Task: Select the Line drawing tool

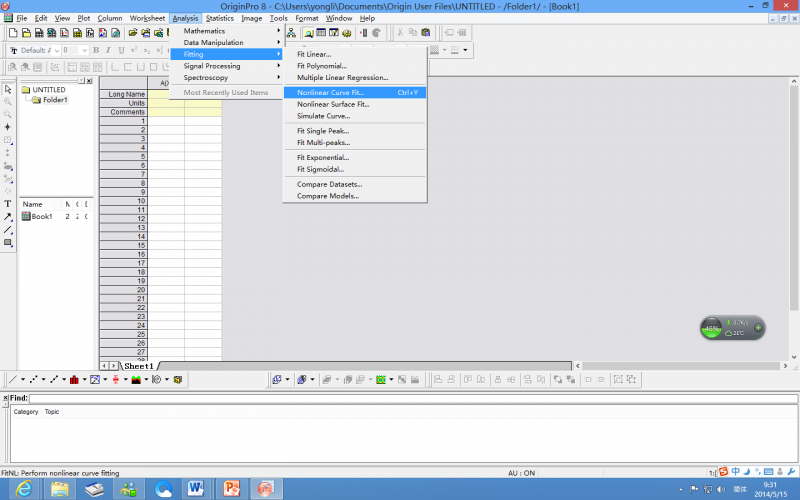Action: (8, 230)
